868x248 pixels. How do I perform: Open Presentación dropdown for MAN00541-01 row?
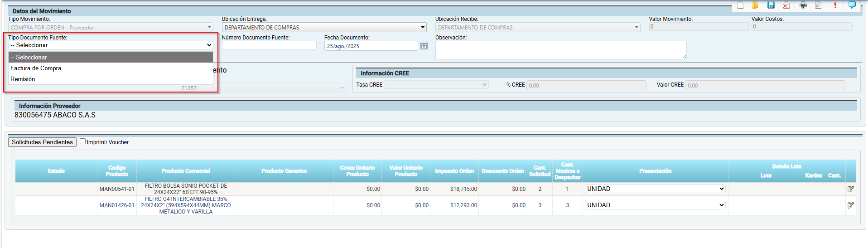[655, 189]
